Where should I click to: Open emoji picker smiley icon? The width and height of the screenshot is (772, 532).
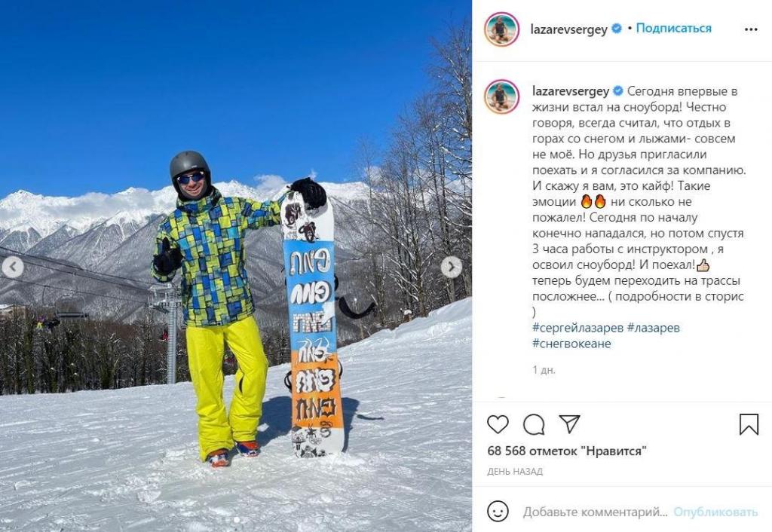[x=498, y=512]
